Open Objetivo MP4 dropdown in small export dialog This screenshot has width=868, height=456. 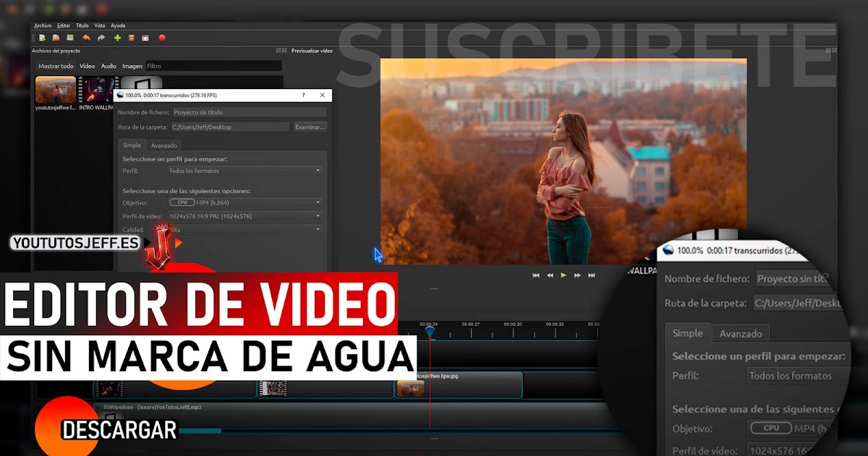[x=244, y=203]
